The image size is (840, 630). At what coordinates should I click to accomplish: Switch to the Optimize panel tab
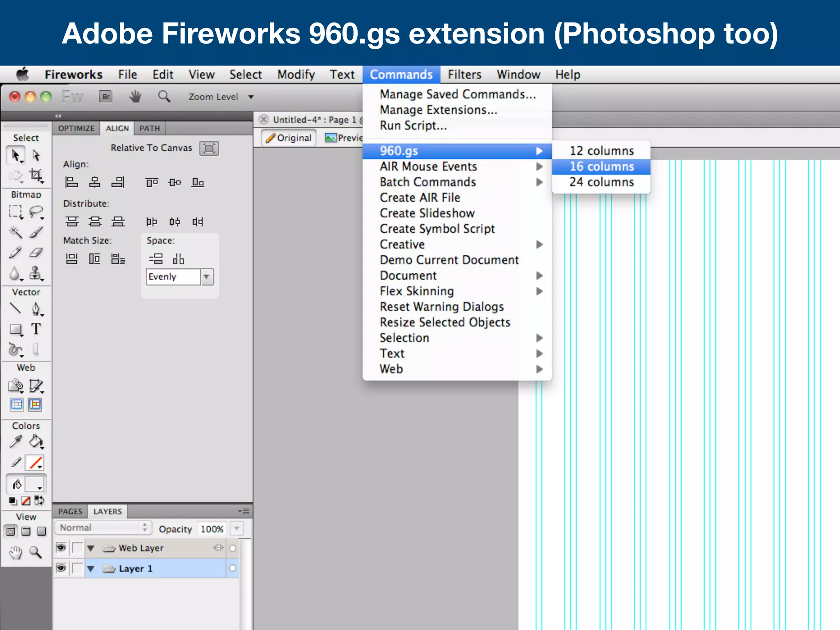click(76, 128)
